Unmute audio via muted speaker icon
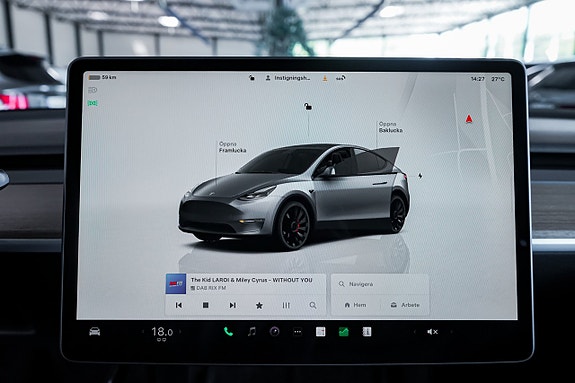This screenshot has height=383, width=575. 432,332
